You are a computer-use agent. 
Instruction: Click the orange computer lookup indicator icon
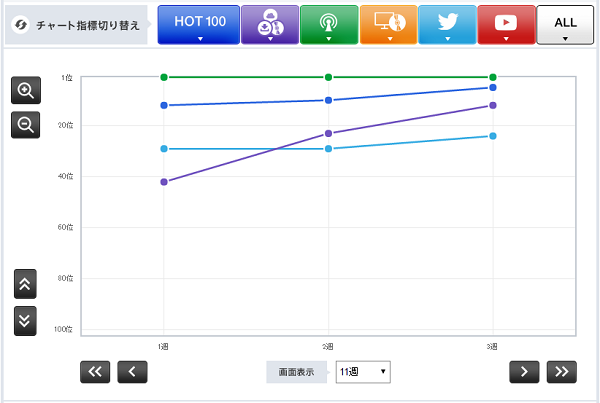pyautogui.click(x=387, y=24)
